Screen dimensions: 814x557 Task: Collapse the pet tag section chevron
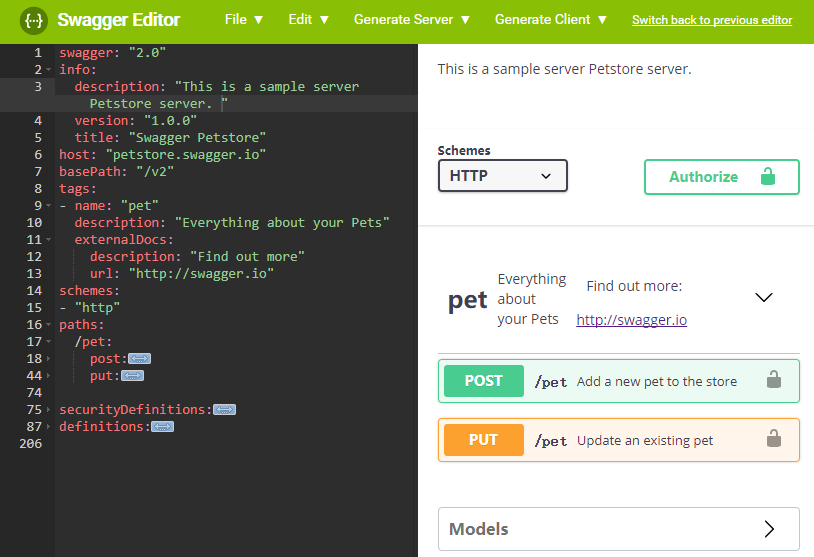pyautogui.click(x=764, y=297)
